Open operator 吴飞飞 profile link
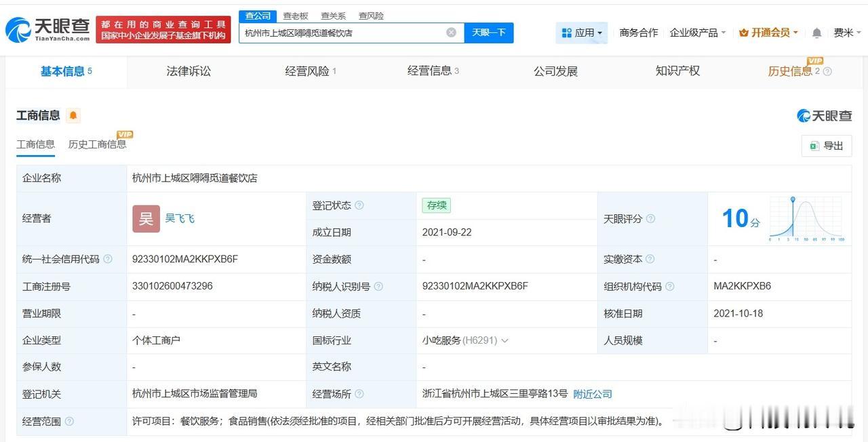The width and height of the screenshot is (868, 442). (x=180, y=218)
